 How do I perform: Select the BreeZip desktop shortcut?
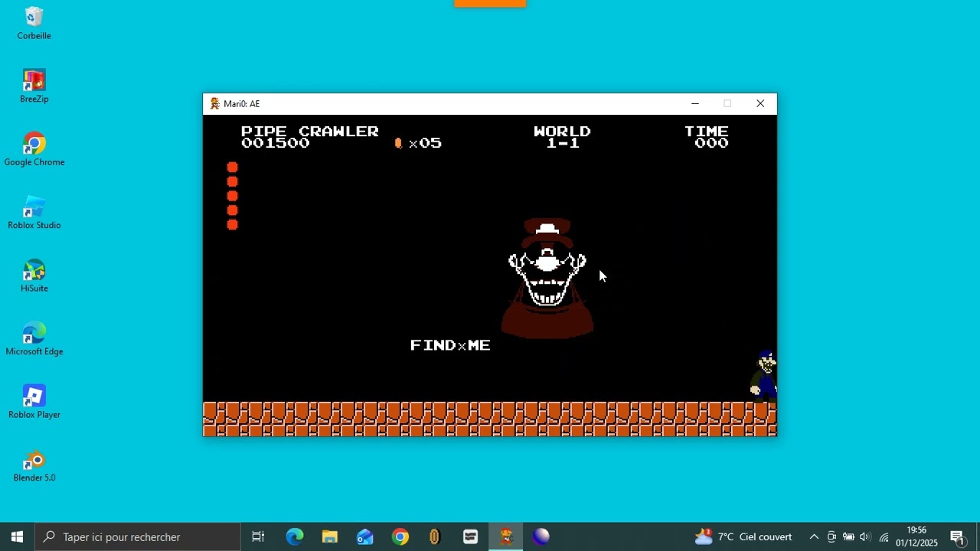tap(34, 86)
